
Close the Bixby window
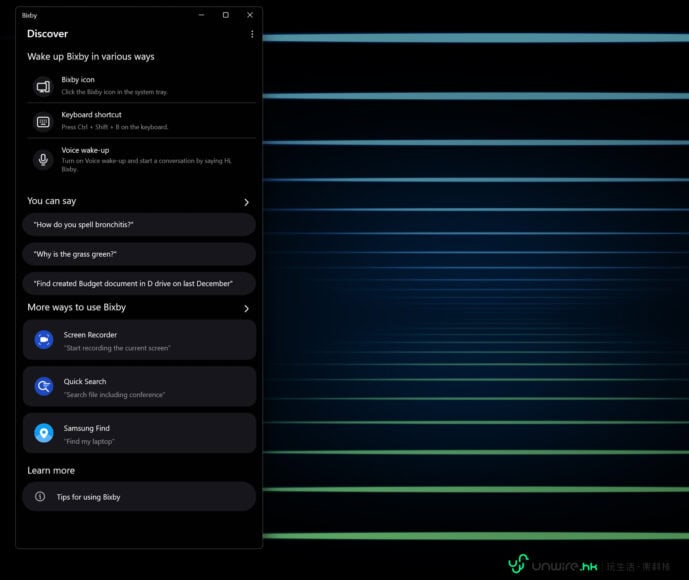click(x=250, y=15)
